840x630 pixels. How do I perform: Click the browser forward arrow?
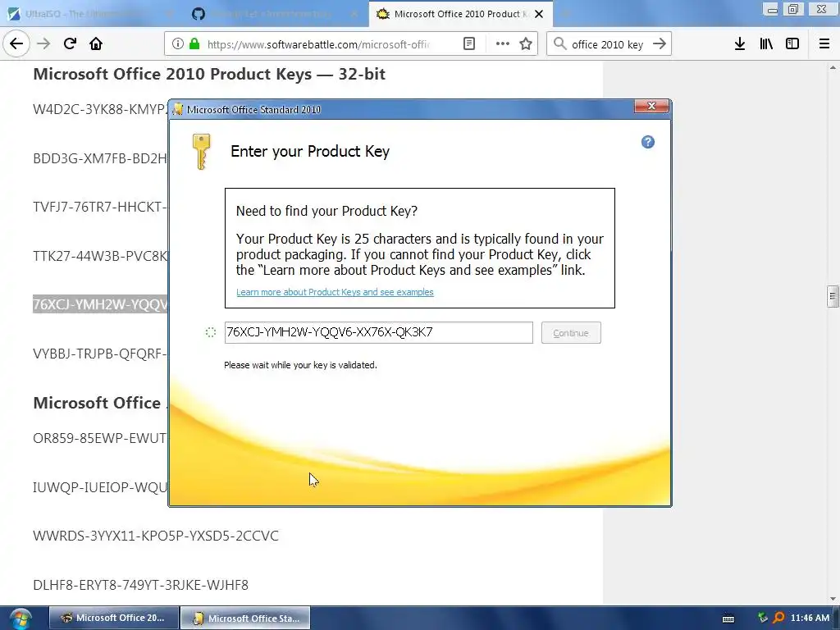[43, 43]
